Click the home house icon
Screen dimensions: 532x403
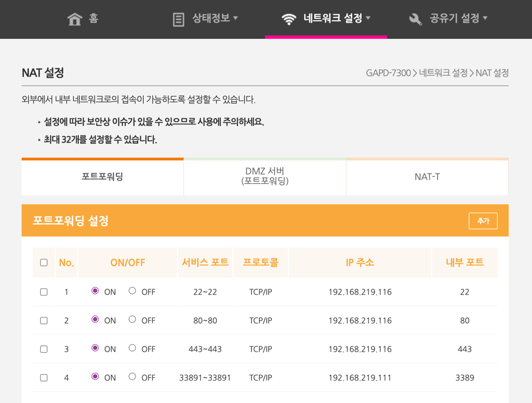coord(75,19)
